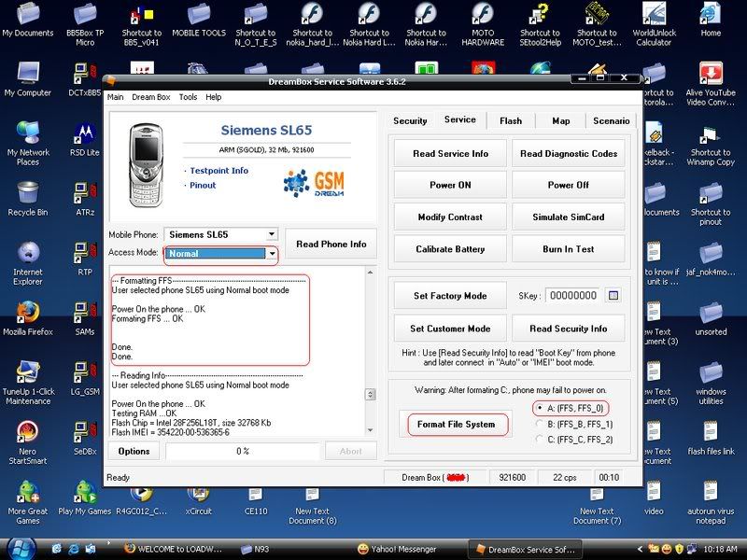Switch to the Flash tab
The image size is (747, 560).
click(x=511, y=121)
